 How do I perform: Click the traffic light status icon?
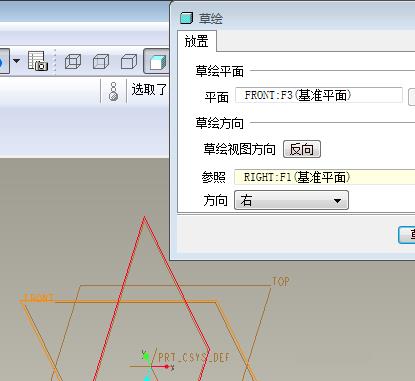(x=114, y=91)
